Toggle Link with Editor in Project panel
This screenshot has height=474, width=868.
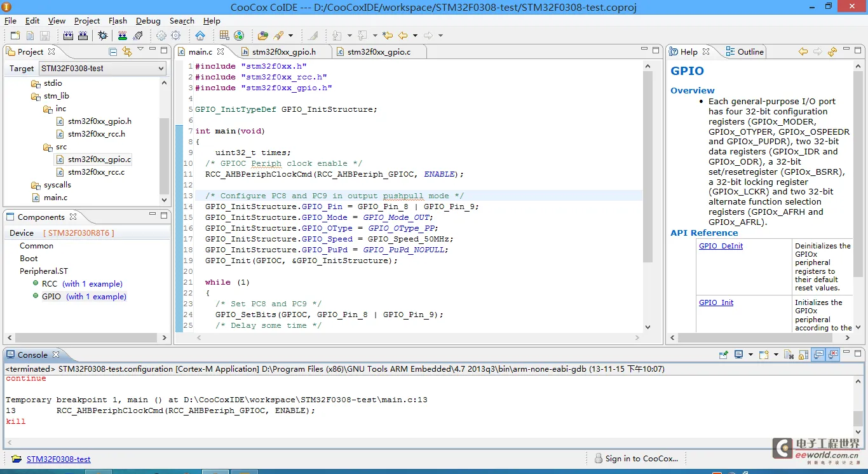(127, 51)
